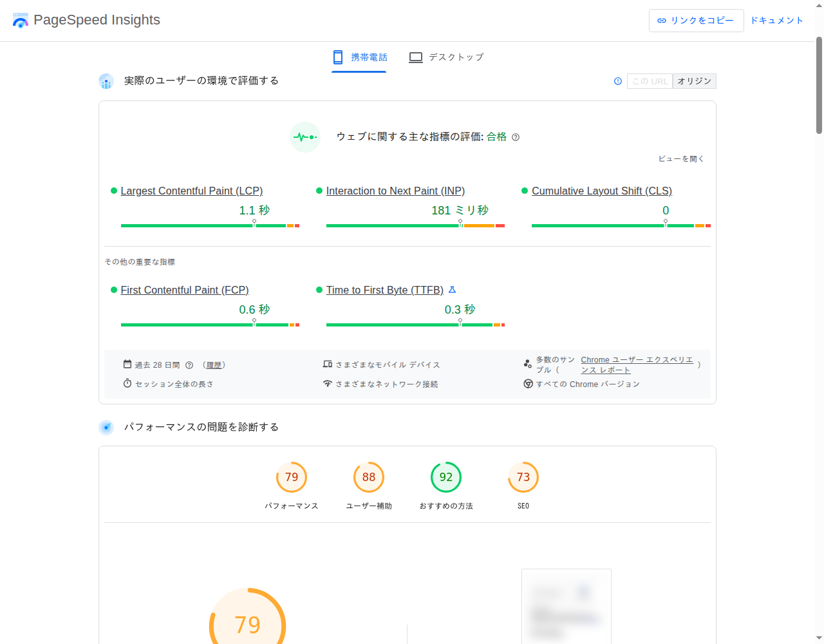This screenshot has height=644, width=824.
Task: Click the blue icon beside パフォーマンスの問題を診断する
Action: [x=106, y=427]
